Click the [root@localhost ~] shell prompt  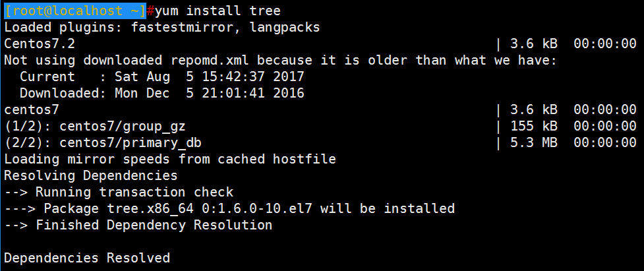(74, 11)
